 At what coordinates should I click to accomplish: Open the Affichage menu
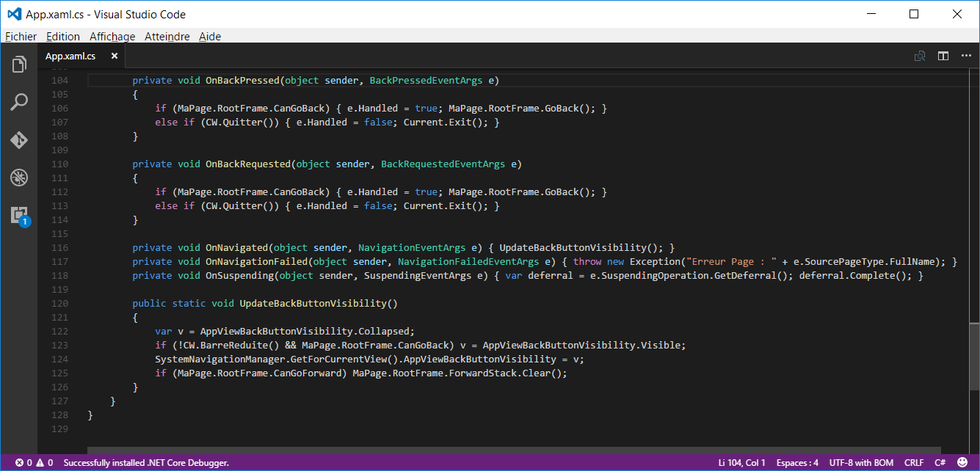(x=112, y=36)
